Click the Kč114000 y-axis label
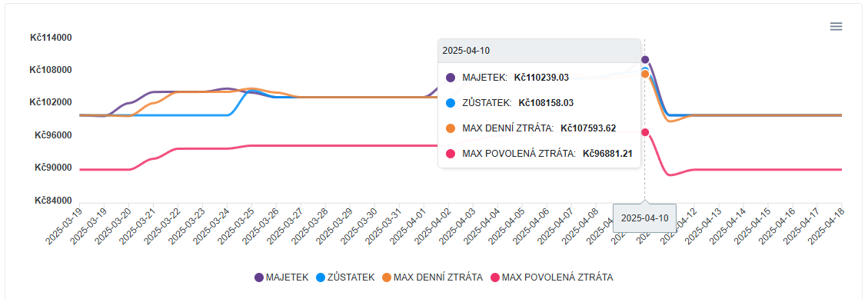 51,38
